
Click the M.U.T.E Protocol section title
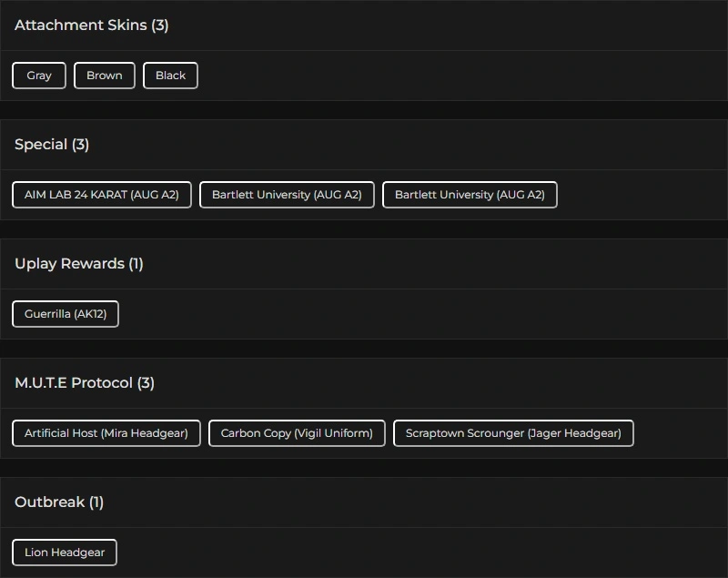pos(74,383)
